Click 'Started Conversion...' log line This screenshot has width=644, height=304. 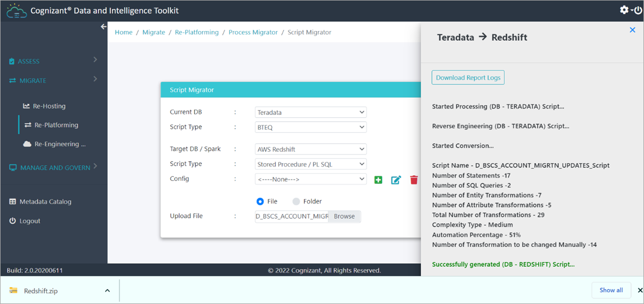(x=463, y=145)
